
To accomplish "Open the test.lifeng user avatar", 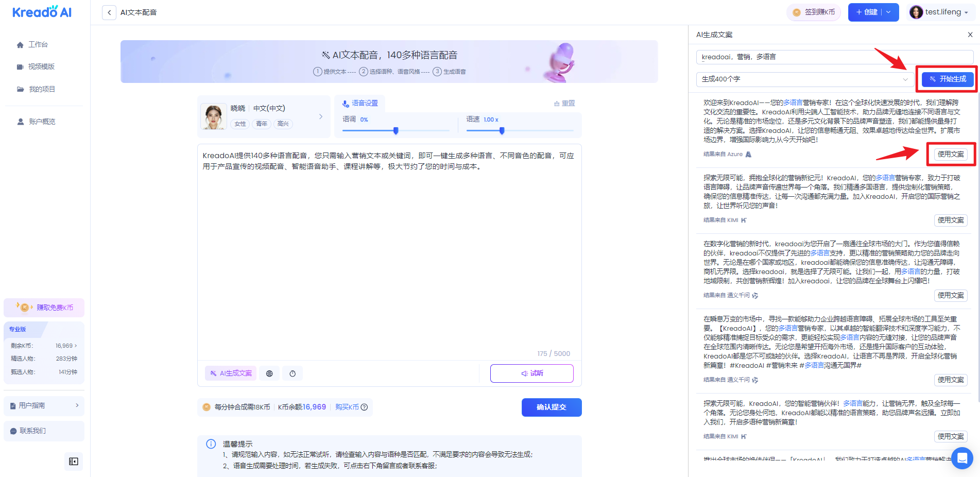I will pyautogui.click(x=916, y=12).
